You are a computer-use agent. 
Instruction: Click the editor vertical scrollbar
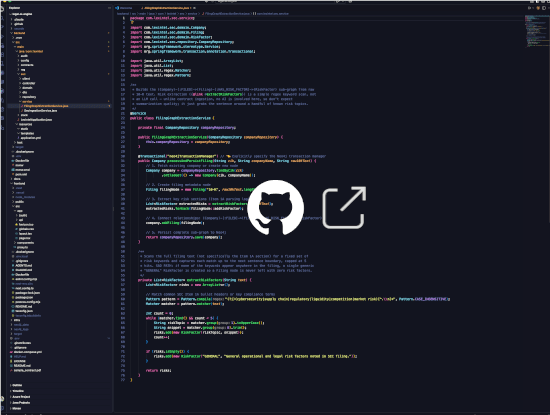pyautogui.click(x=548, y=119)
